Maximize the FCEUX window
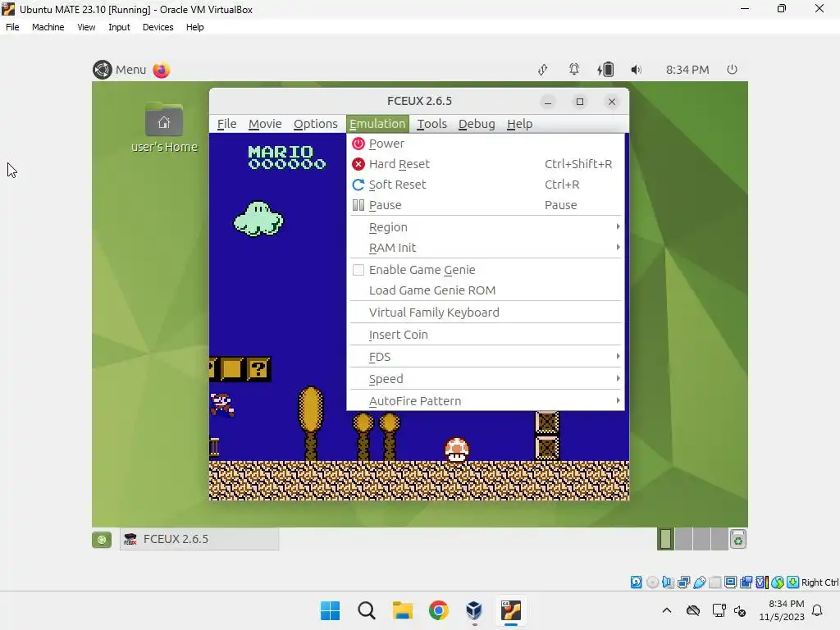The height and width of the screenshot is (630, 840). tap(580, 102)
